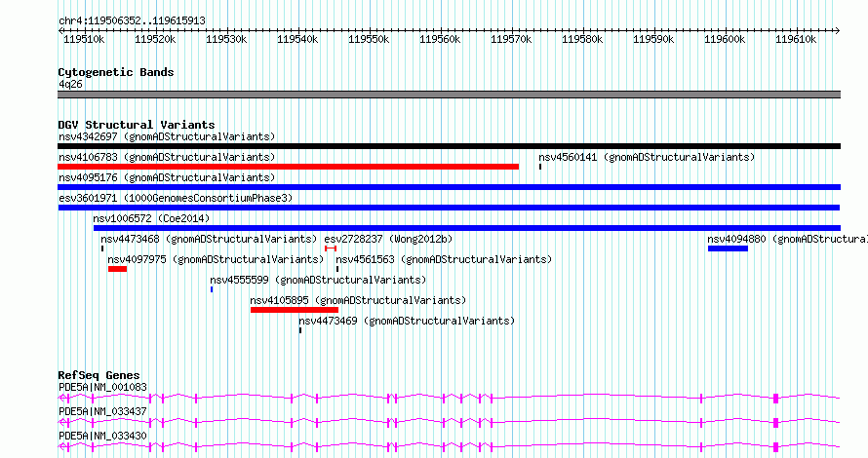Image resolution: width=868 pixels, height=458 pixels.
Task: Click the DGV Structural Variants track title
Action: 137,125
